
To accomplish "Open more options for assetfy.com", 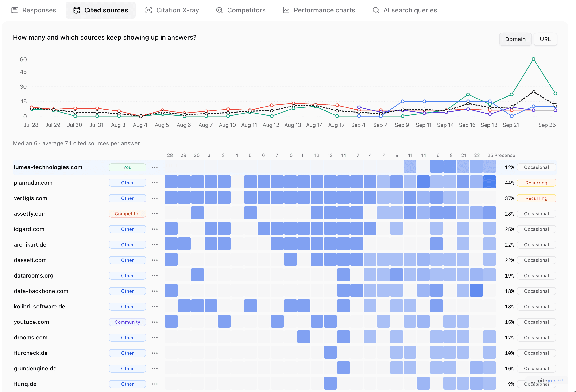I will 155,214.
